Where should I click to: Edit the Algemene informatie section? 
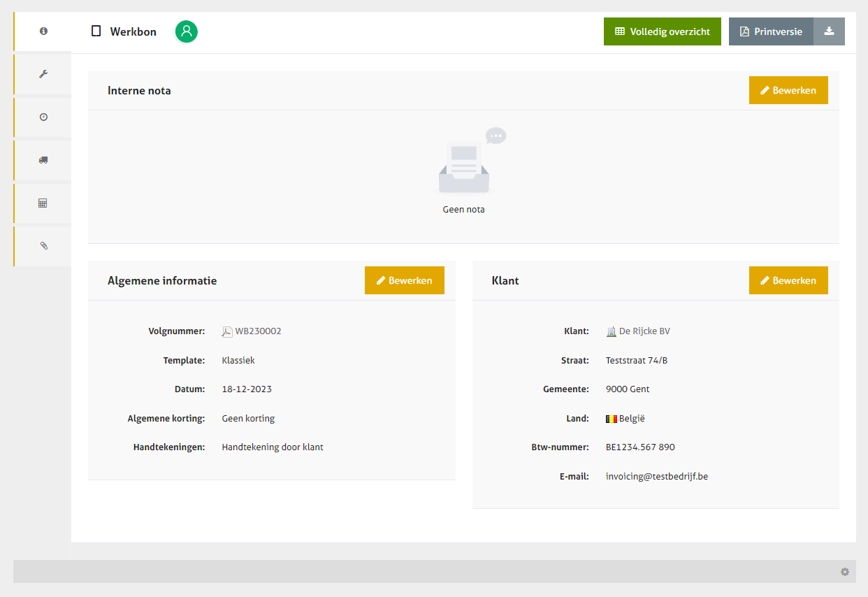404,280
